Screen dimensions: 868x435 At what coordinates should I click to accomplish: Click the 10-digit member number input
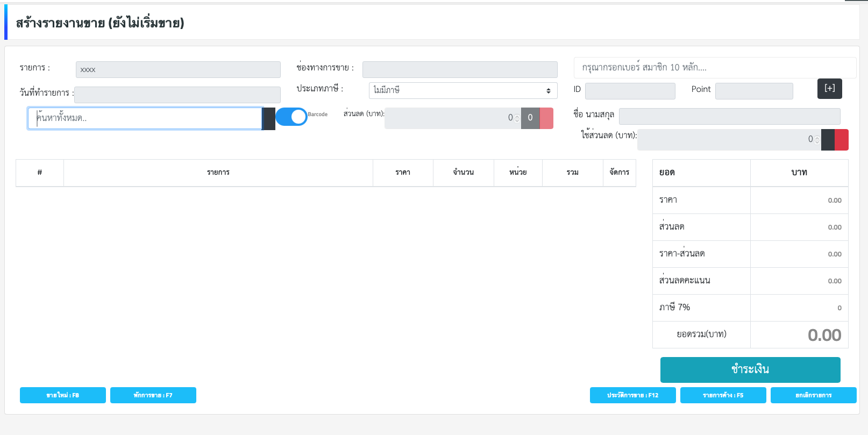(x=714, y=68)
